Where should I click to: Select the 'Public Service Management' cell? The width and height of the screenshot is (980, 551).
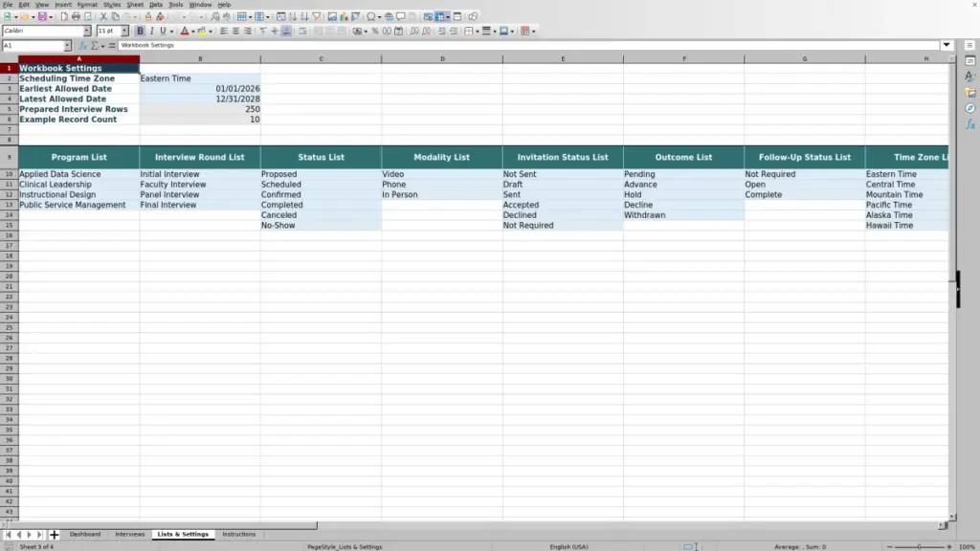(x=78, y=205)
